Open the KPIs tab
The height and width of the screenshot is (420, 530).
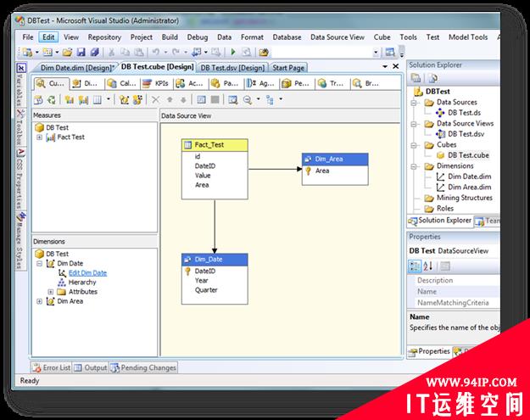coord(155,83)
